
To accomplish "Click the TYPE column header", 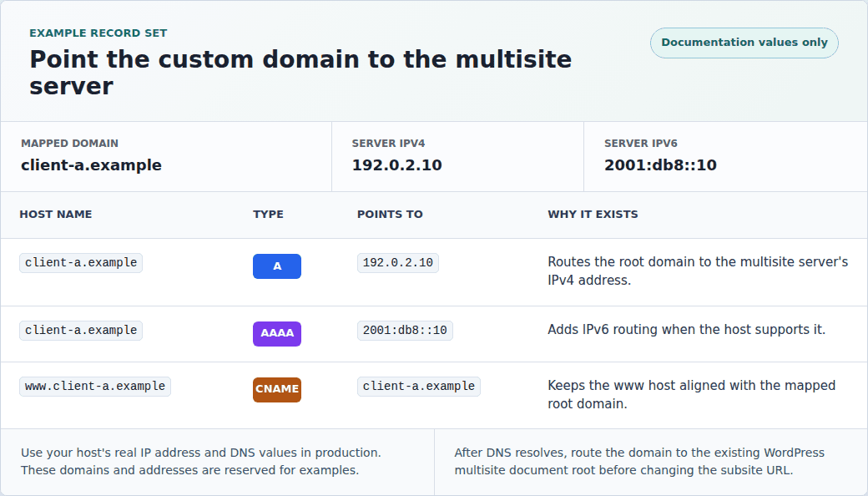I will (268, 215).
